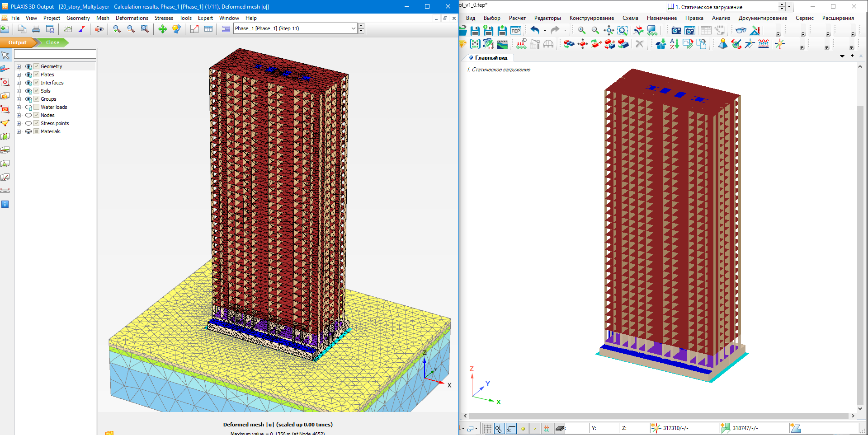Open the load case dropdown arrow at top right
868x435 pixels.
[x=789, y=7]
